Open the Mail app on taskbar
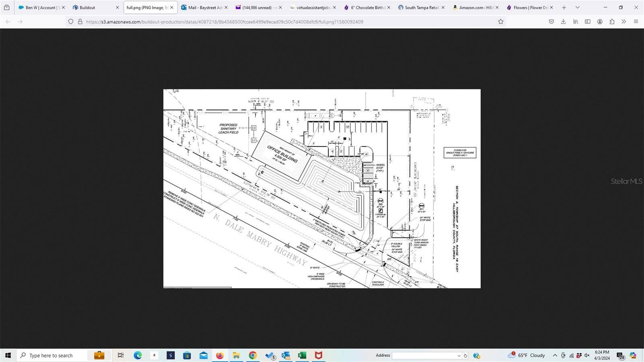Screen dimensions: 644x362 203,355
